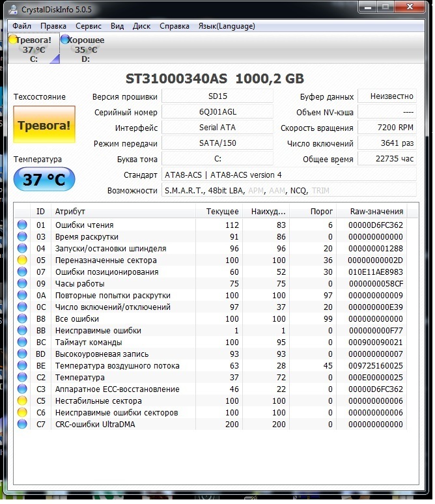Click status orb for BC Таймаут команды
435x504 pixels.
[x=22, y=343]
